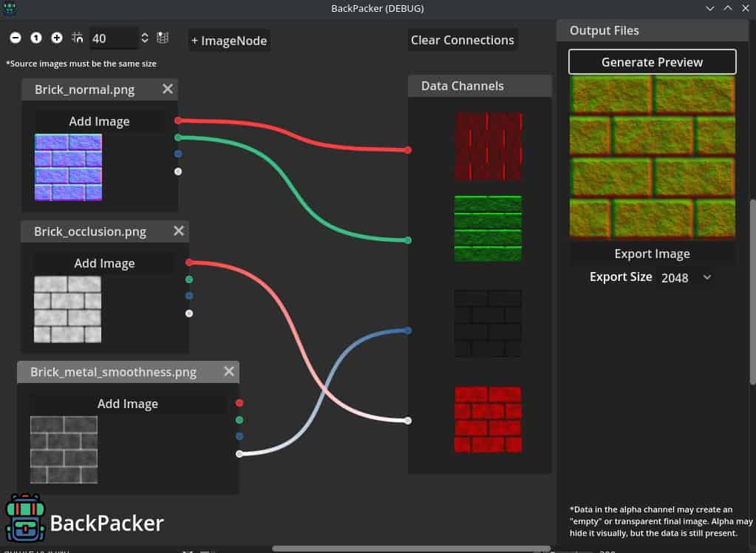Click the Brick_normal.png node title
756x553 pixels.
[x=84, y=89]
